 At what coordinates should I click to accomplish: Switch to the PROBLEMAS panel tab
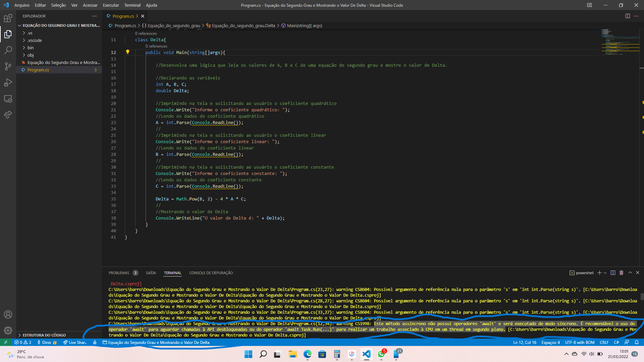click(x=123, y=273)
